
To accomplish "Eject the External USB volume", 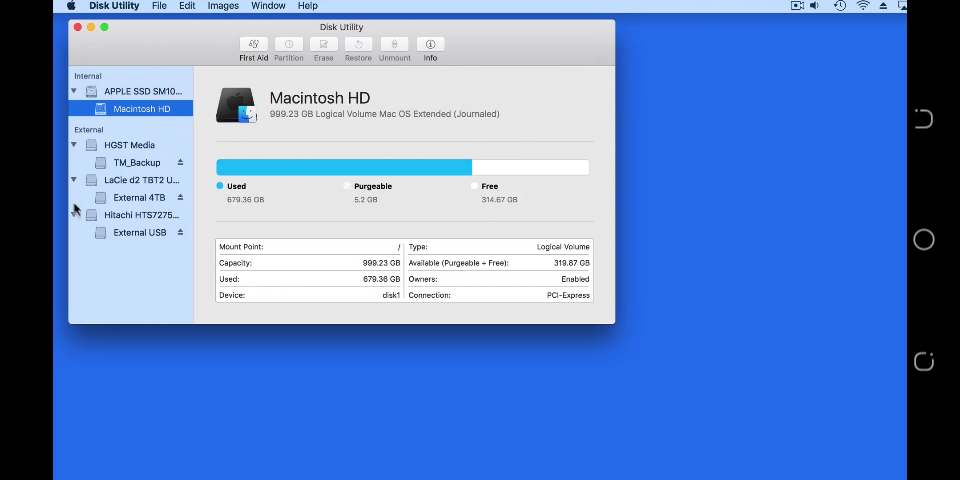I will pyautogui.click(x=180, y=232).
